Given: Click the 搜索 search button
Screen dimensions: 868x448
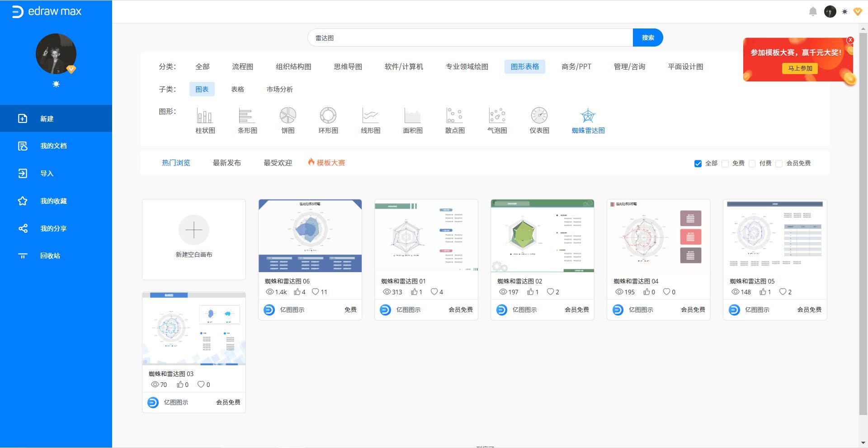Looking at the screenshot, I should click(647, 38).
